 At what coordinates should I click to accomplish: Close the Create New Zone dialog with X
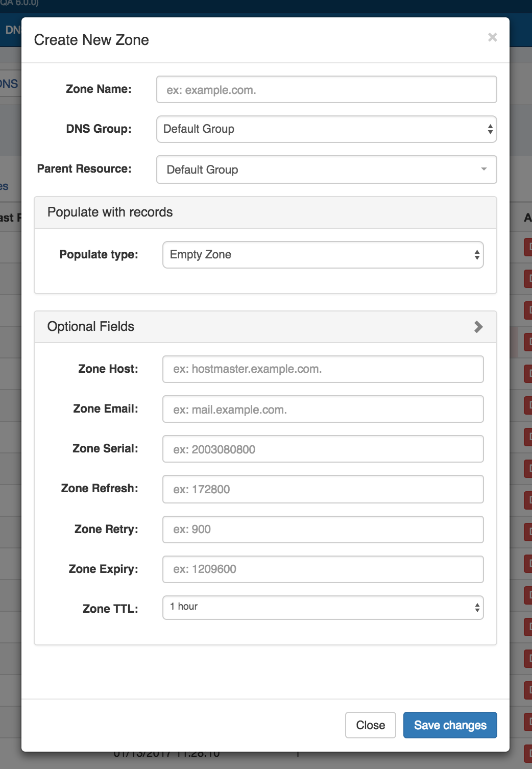(492, 37)
